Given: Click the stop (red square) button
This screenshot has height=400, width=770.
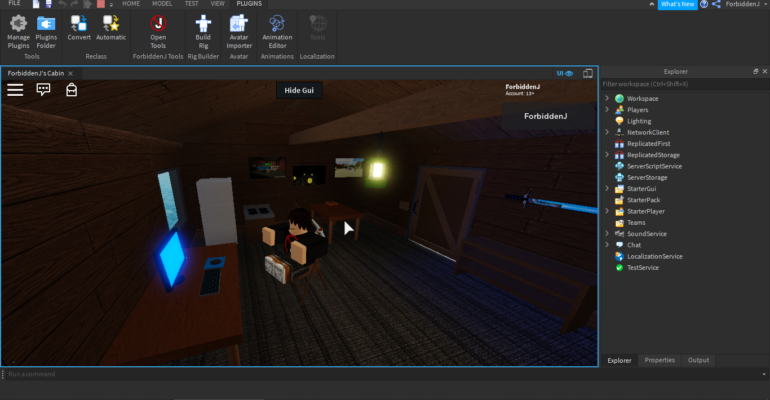Looking at the screenshot, I should pyautogui.click(x=101, y=4).
